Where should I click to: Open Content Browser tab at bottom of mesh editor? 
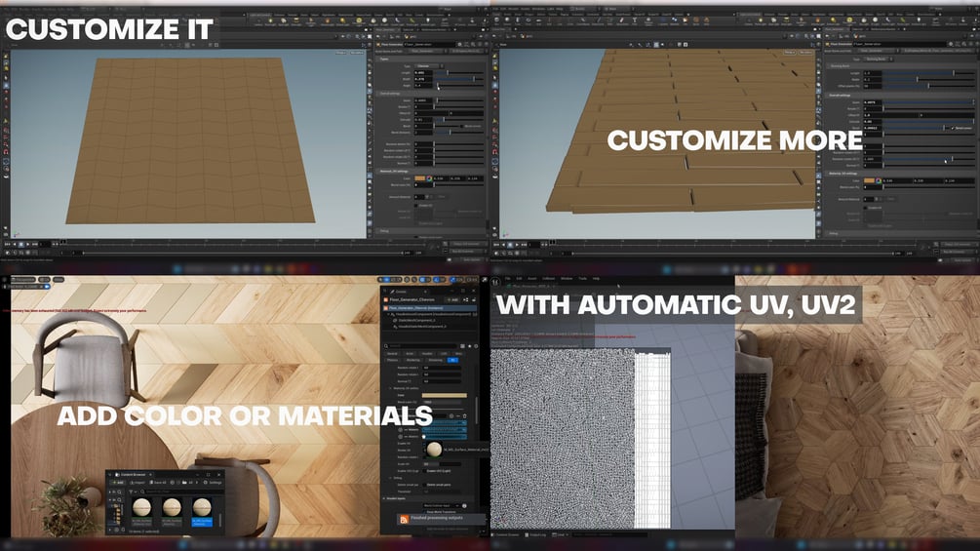[x=506, y=534]
